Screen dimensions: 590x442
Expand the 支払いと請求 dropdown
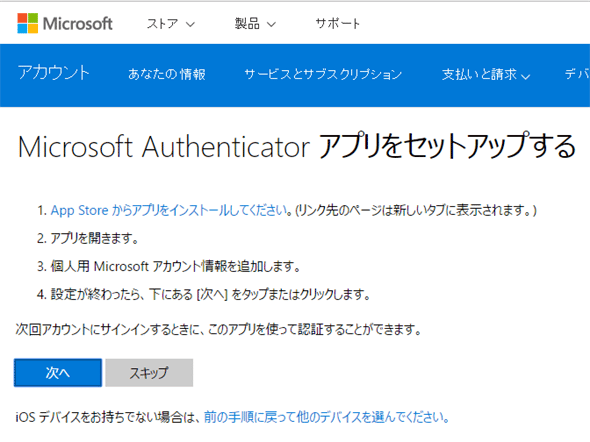coord(486,74)
